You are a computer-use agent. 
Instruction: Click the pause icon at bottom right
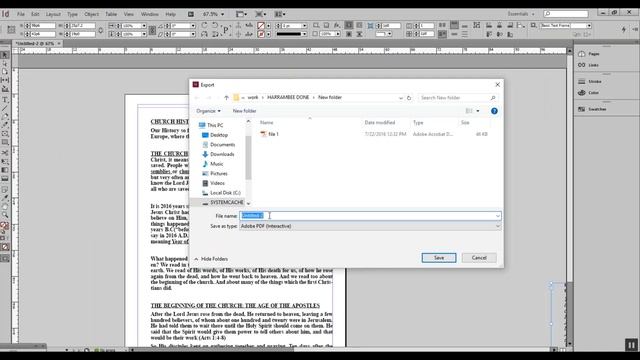coord(631,345)
